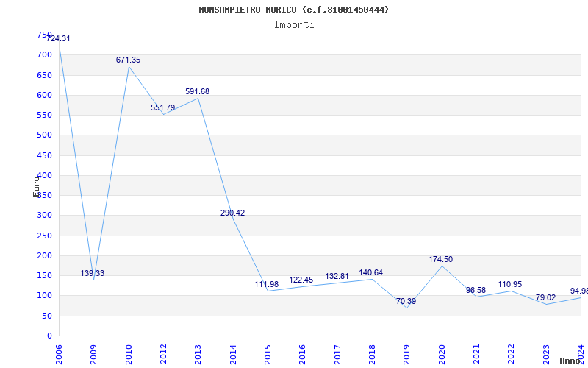The height and width of the screenshot is (368, 588).
Task: Click the 2017 x-axis year label
Action: (337, 355)
